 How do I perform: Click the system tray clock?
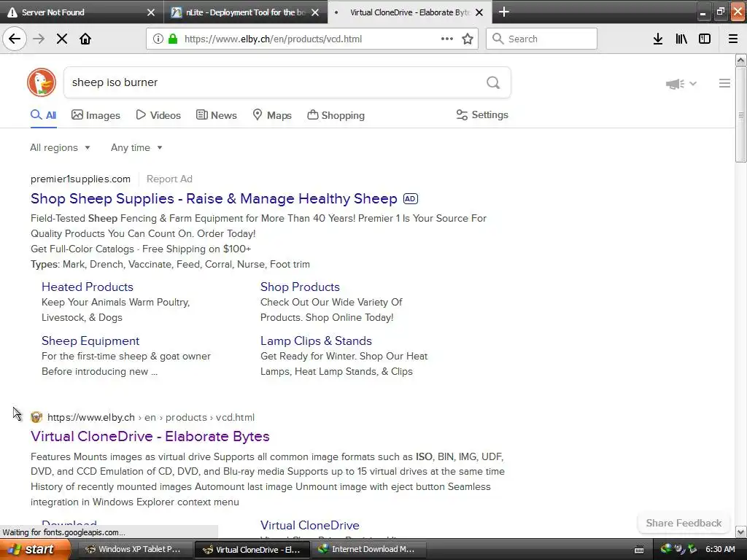(x=720, y=550)
